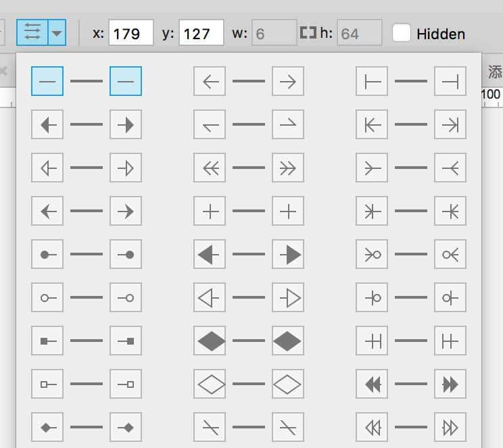
Task: Choose the double filled triangle right style
Action: click(x=450, y=384)
